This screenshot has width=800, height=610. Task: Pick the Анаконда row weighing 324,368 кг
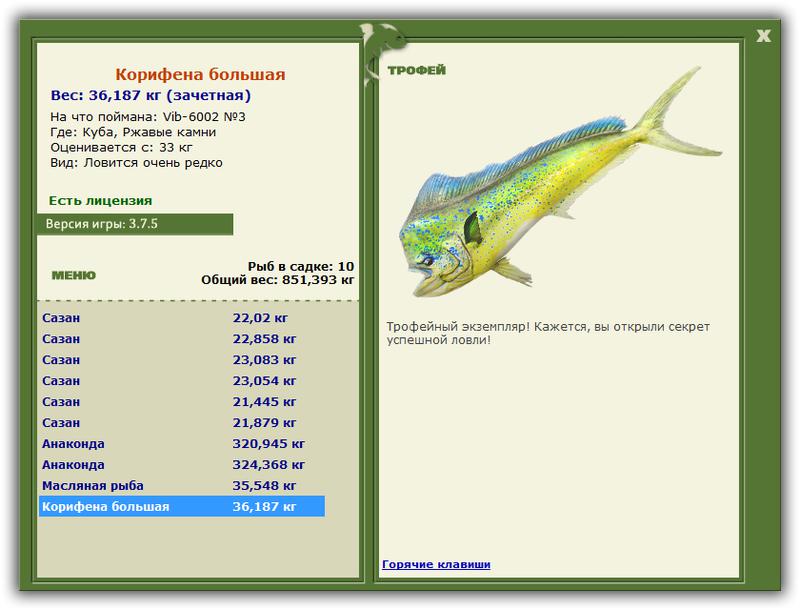tap(182, 464)
